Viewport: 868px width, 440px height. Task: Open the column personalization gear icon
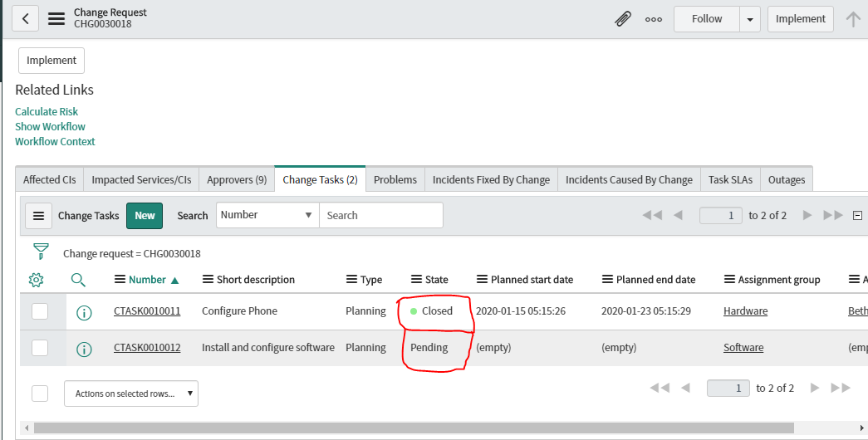tap(36, 280)
